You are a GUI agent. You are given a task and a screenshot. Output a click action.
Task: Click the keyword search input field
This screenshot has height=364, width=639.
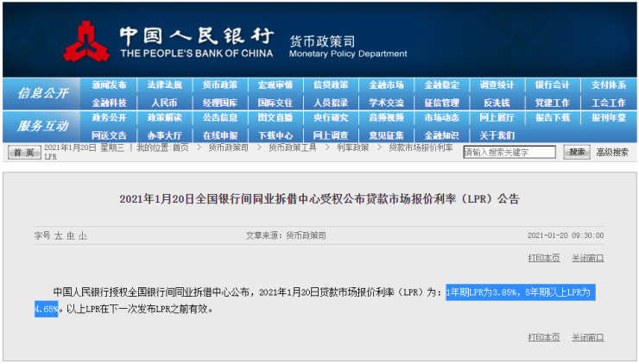(x=509, y=153)
